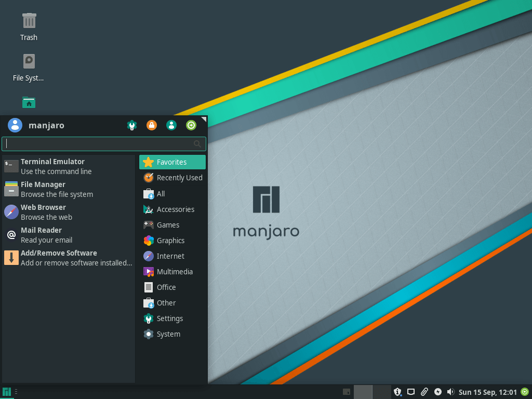This screenshot has width=532, height=399.
Task: Open Mail Reader from favorites
Action: point(69,235)
